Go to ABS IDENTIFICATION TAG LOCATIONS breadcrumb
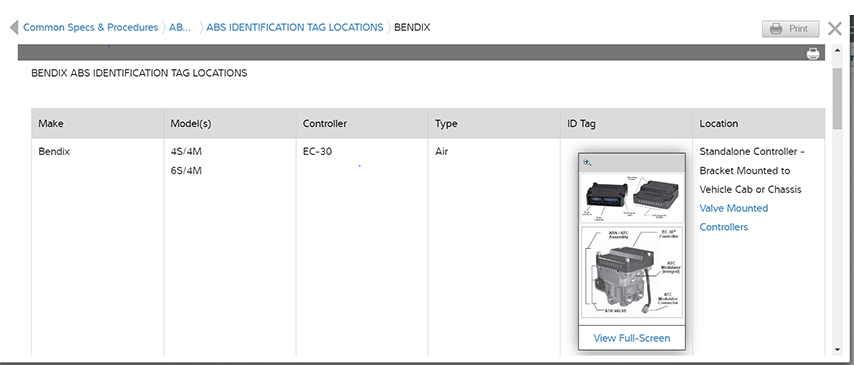This screenshot has height=365, width=854. tap(295, 27)
